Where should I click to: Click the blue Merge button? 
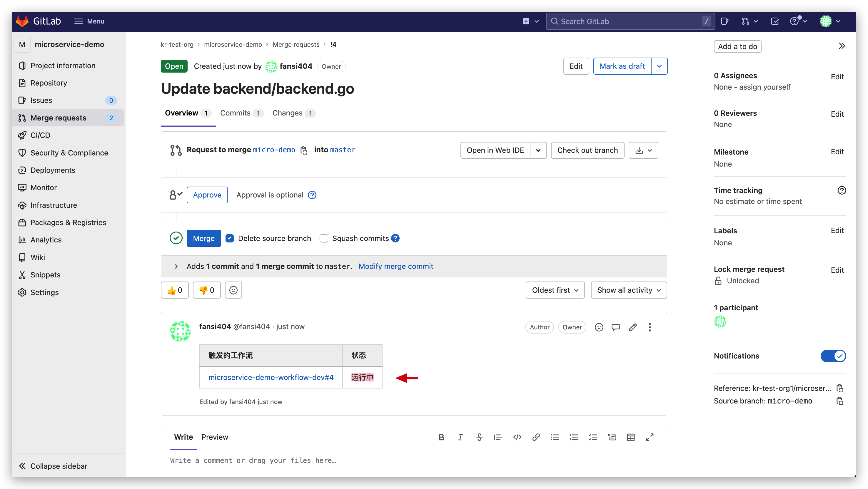tap(203, 238)
